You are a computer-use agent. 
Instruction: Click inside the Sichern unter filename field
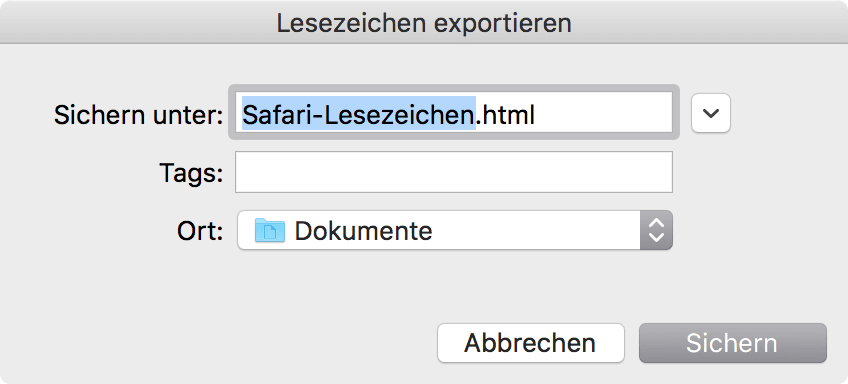click(454, 113)
